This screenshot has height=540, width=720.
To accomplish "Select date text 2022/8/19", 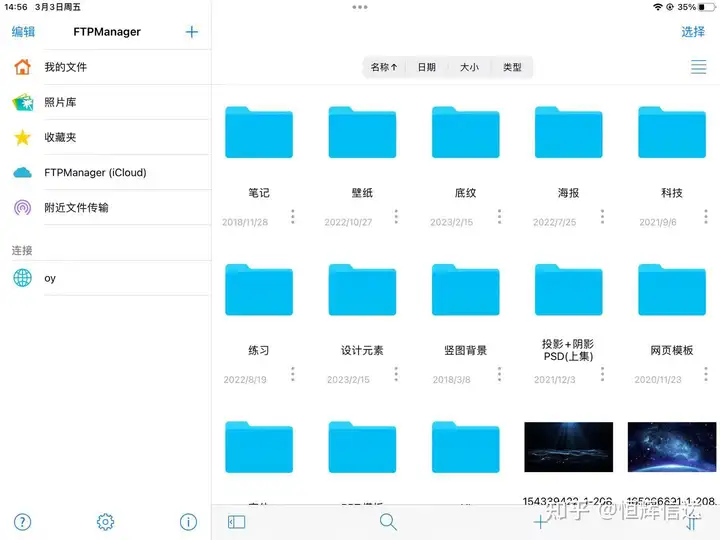I will pyautogui.click(x=245, y=380).
